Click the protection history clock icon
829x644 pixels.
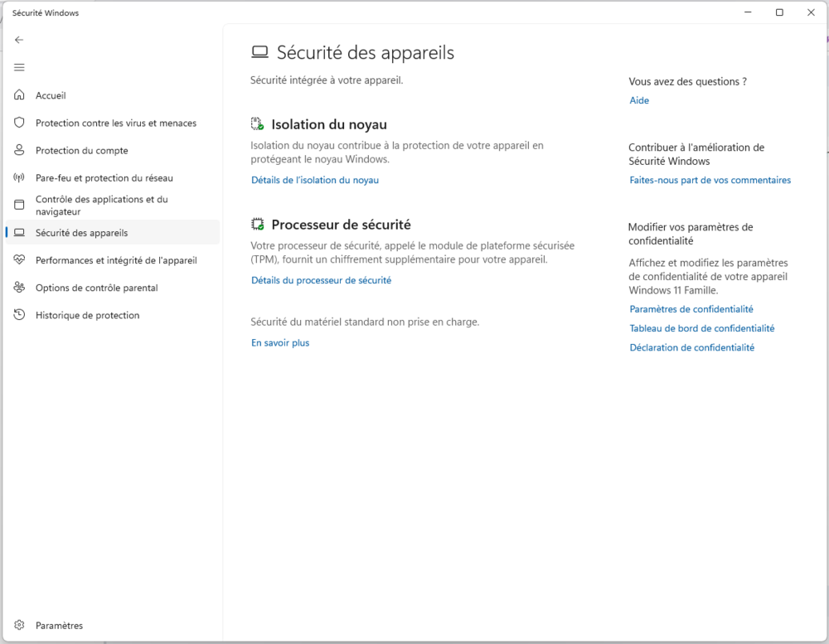[19, 315]
